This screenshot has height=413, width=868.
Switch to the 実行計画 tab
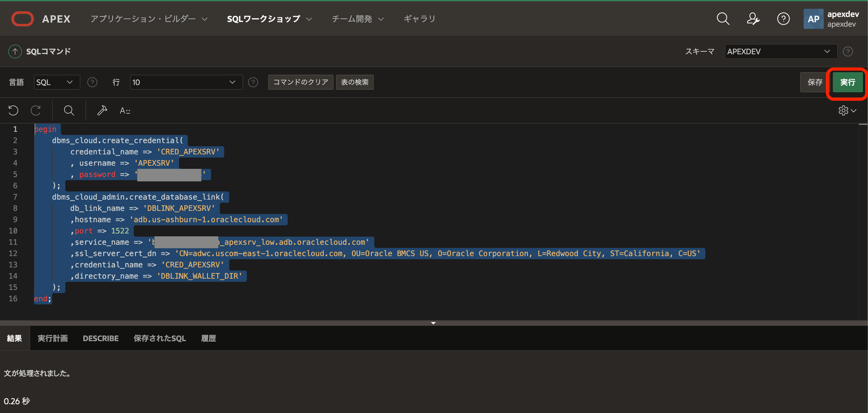click(x=52, y=338)
